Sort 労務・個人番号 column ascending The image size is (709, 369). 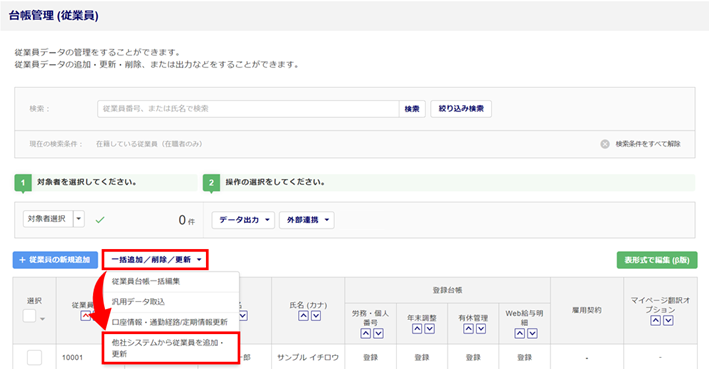(x=366, y=333)
